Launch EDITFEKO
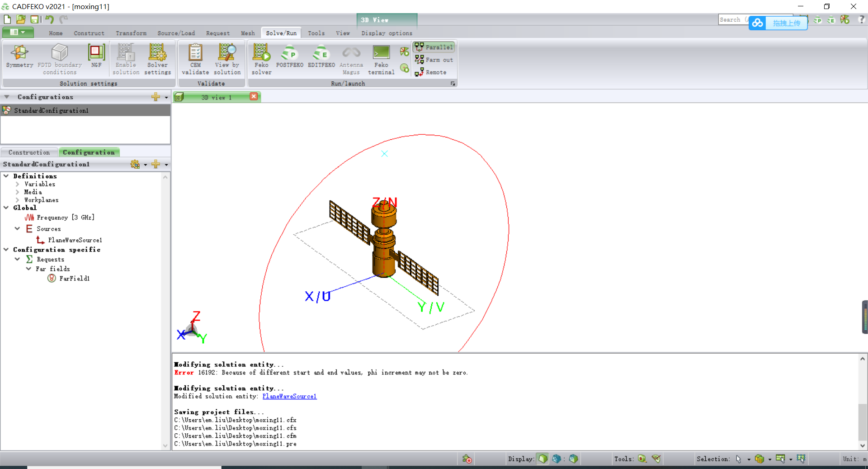 tap(321, 57)
